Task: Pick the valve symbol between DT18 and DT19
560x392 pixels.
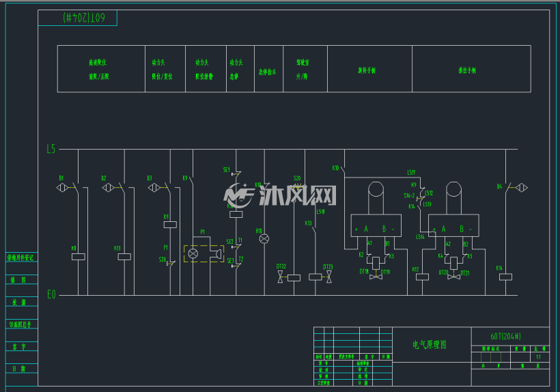Action: [x=376, y=276]
